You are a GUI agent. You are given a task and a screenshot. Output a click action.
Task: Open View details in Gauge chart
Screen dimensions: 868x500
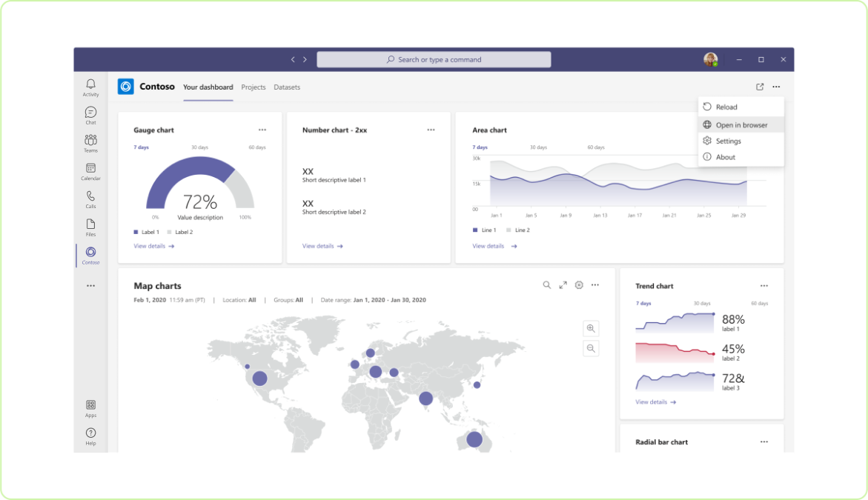pos(154,246)
